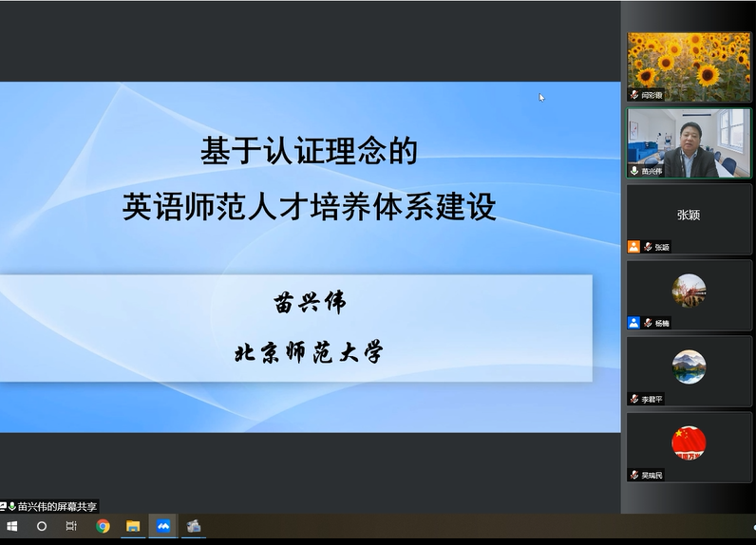Click 李君平's landscape avatar picture

pos(689,366)
